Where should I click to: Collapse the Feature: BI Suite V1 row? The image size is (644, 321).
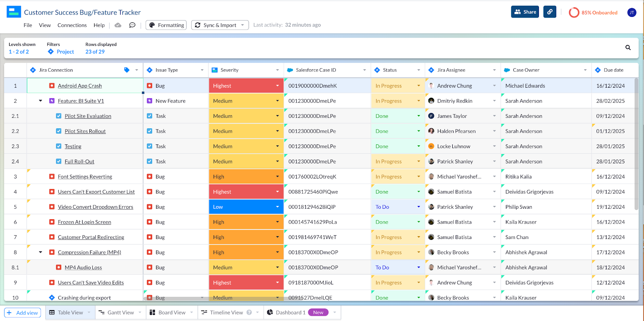point(40,101)
